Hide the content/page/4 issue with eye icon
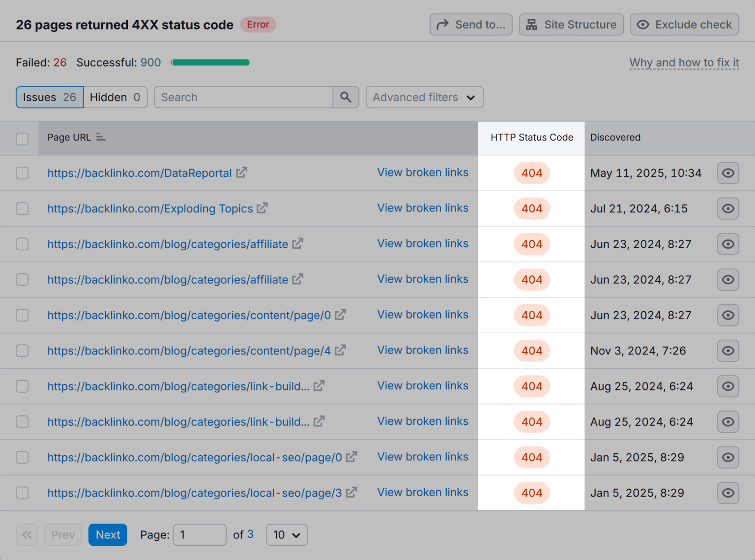 click(728, 351)
